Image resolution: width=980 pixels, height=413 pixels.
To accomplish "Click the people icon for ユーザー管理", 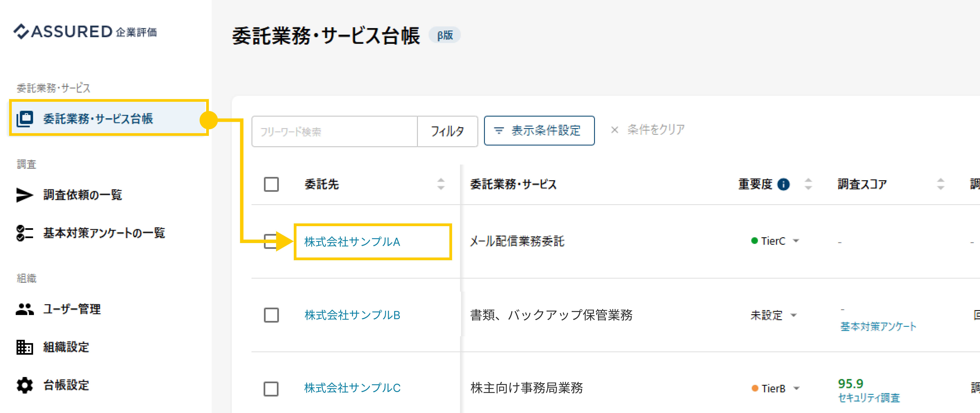I will (x=25, y=309).
